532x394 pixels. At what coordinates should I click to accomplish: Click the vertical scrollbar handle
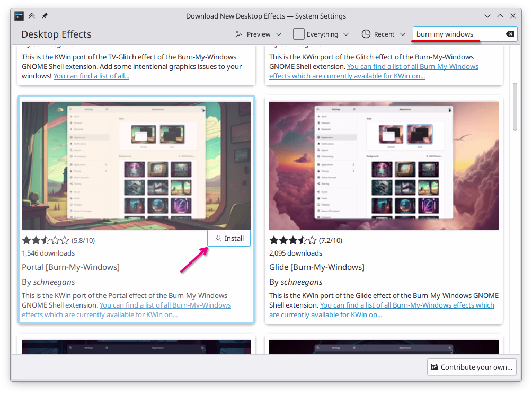click(515, 107)
